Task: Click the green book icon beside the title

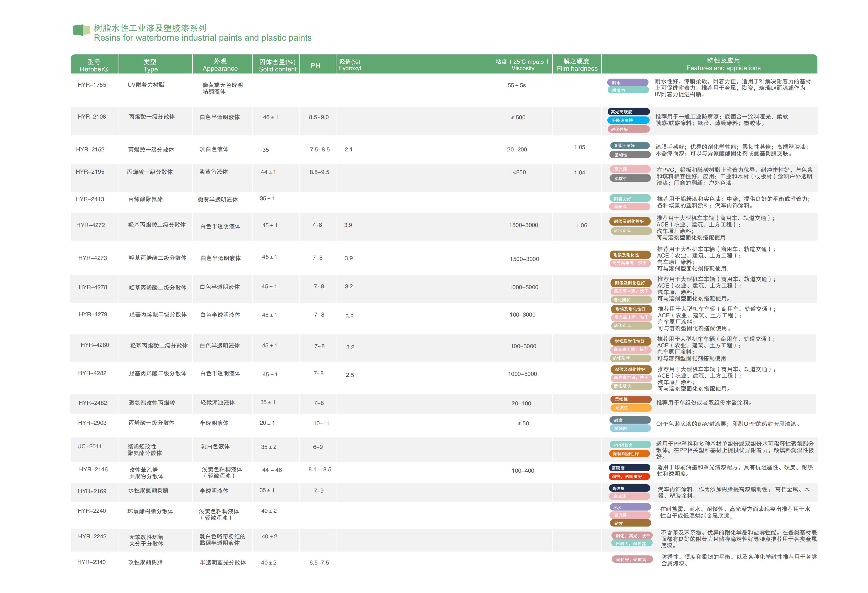Action: tap(81, 30)
